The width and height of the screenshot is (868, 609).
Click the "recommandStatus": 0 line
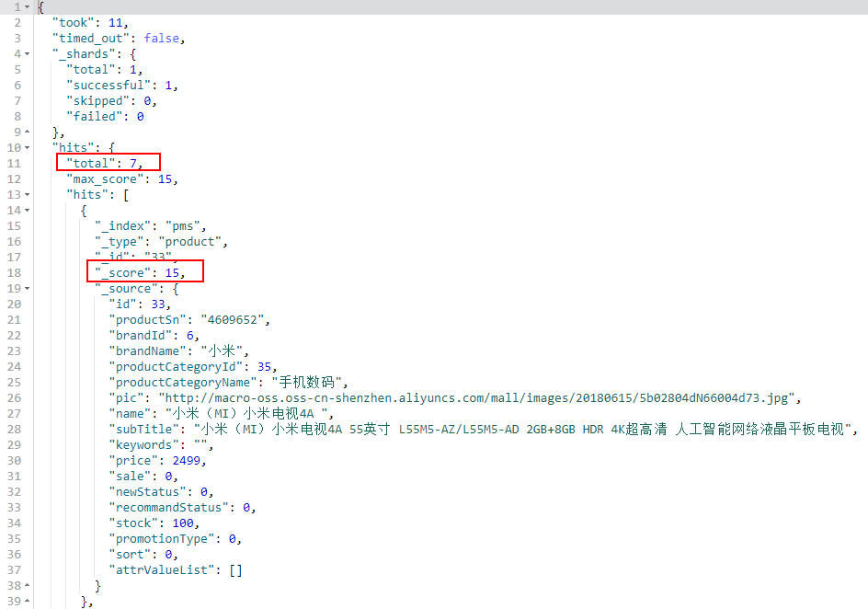tap(182, 508)
